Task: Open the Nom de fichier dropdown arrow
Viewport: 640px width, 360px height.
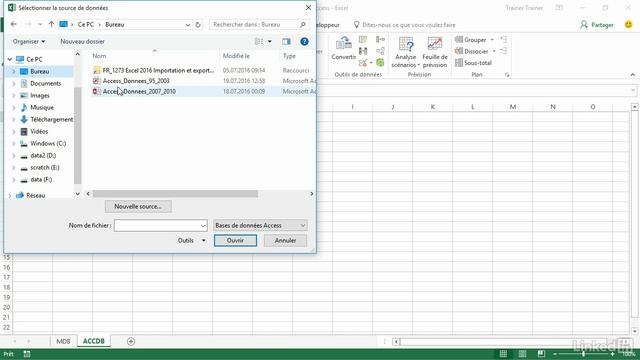Action: (203, 225)
